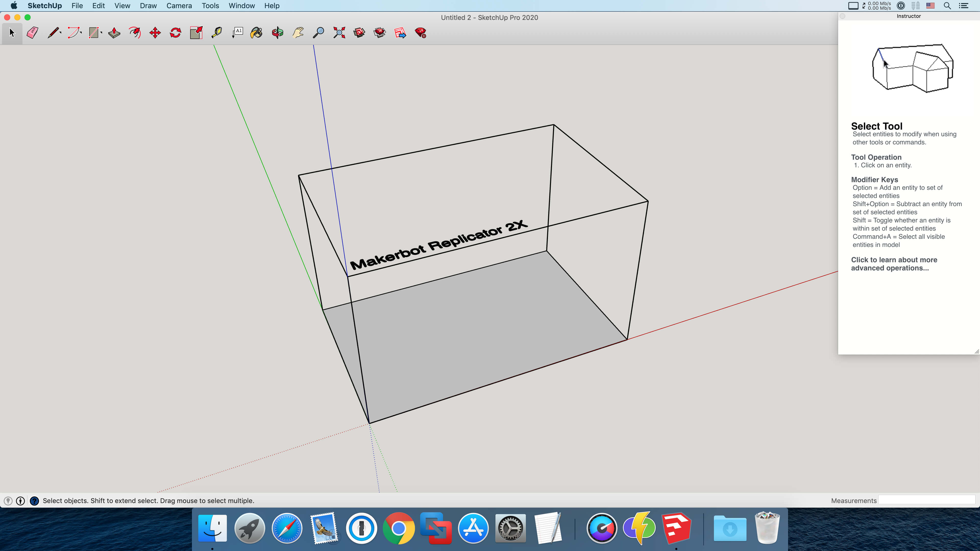The image size is (980, 551).
Task: Click the network speed menu bar readout
Action: coord(877,6)
